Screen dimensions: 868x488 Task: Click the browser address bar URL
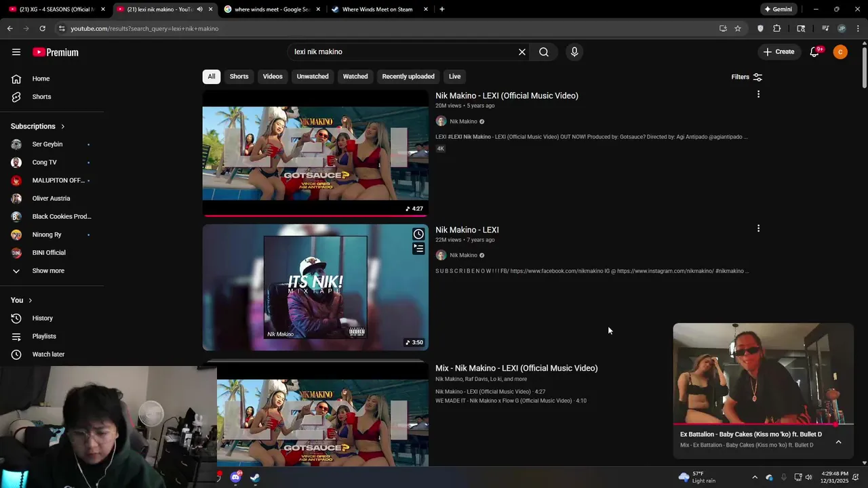[x=144, y=28]
